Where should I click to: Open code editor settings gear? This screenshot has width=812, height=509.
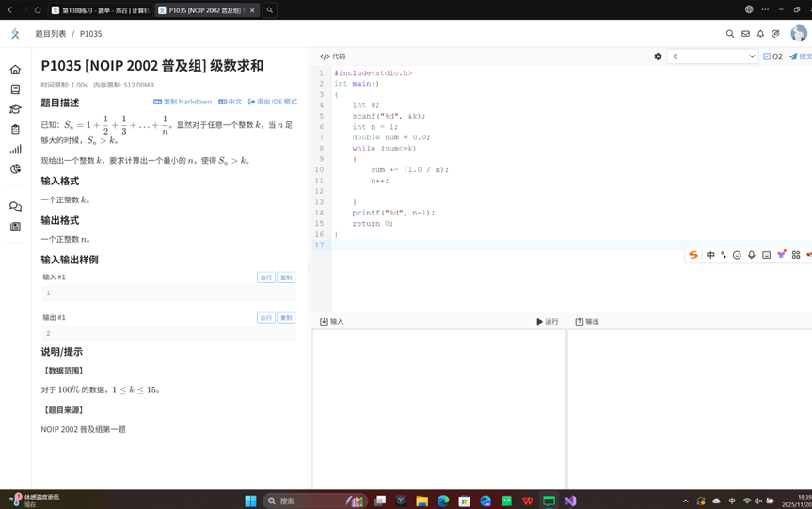pyautogui.click(x=658, y=56)
